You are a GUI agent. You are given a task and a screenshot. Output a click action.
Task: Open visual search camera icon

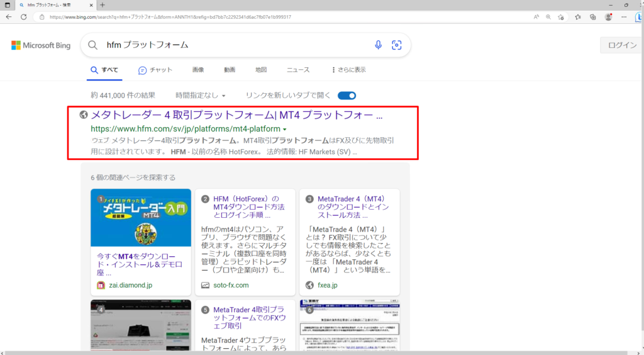click(x=396, y=45)
